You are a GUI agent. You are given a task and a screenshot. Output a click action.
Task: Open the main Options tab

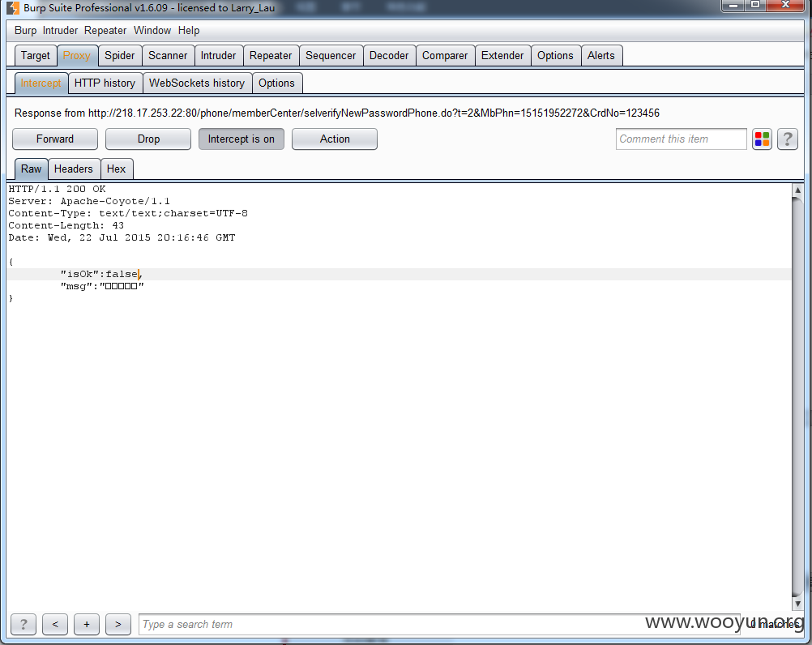pyautogui.click(x=555, y=55)
